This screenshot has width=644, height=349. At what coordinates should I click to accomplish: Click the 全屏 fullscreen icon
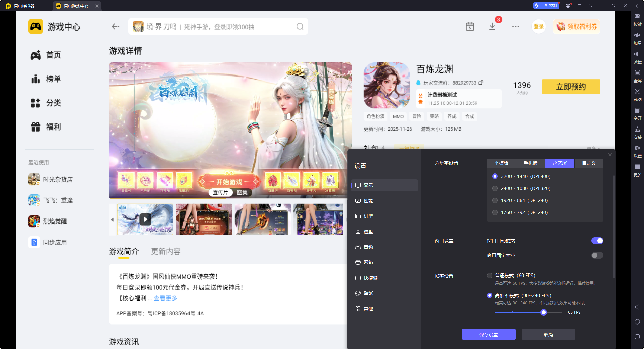637,76
